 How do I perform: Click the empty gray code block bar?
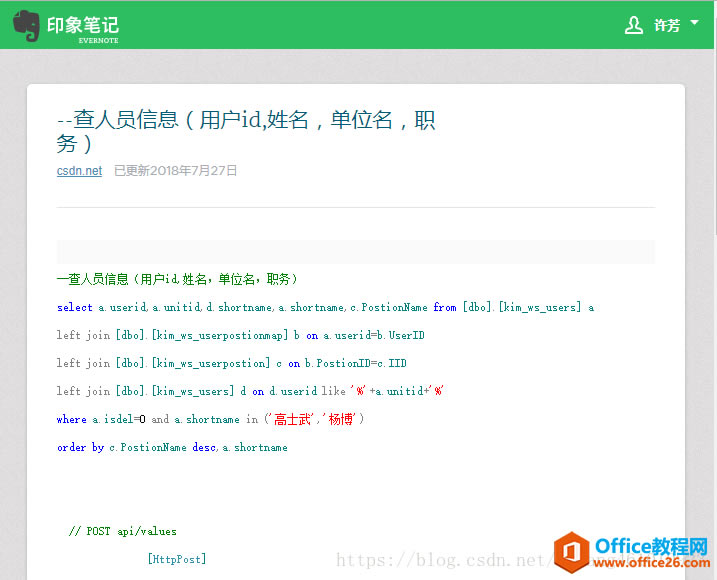(x=356, y=252)
